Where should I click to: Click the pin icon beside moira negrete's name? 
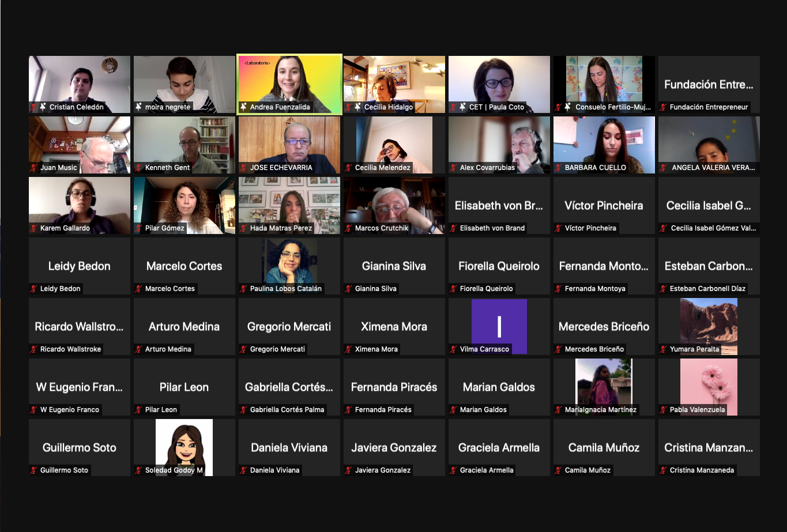(x=138, y=107)
